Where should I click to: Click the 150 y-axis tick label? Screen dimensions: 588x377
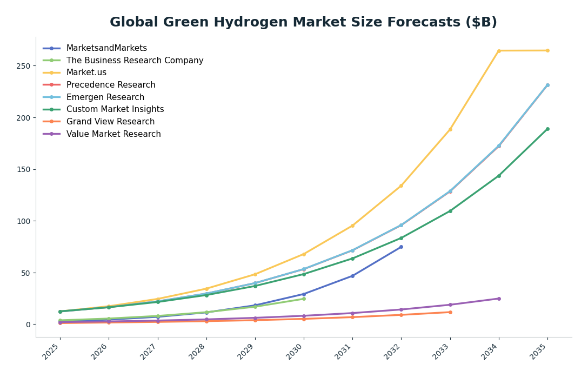click(23, 170)
